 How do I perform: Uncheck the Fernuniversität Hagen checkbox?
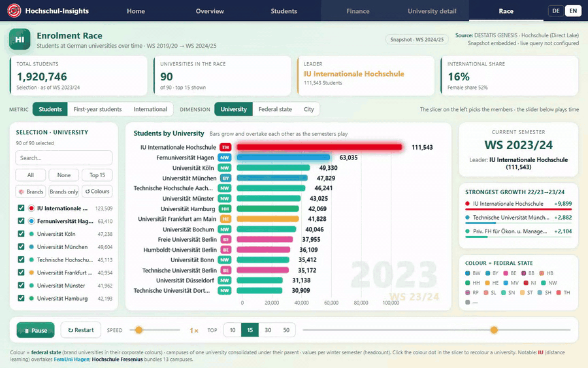(21, 221)
